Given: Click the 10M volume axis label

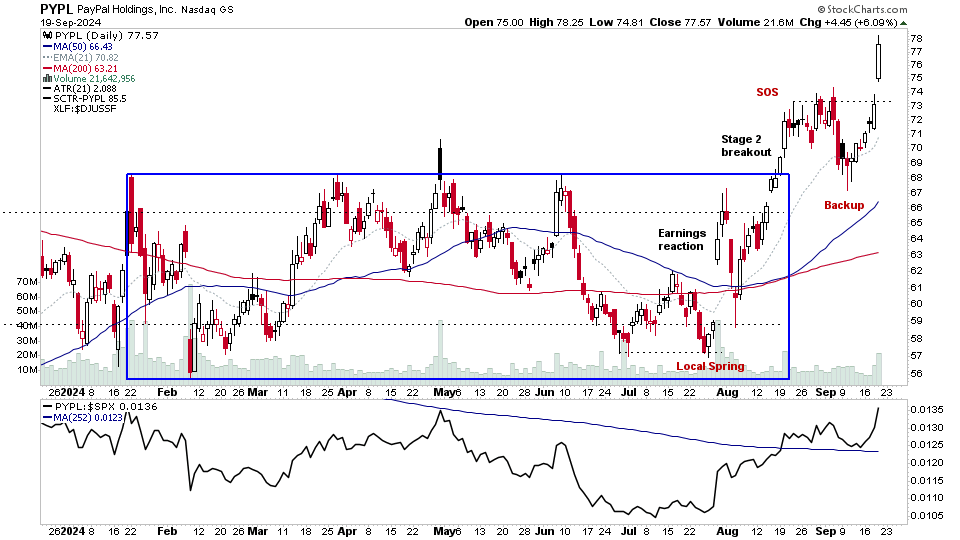Looking at the screenshot, I should (28, 369).
